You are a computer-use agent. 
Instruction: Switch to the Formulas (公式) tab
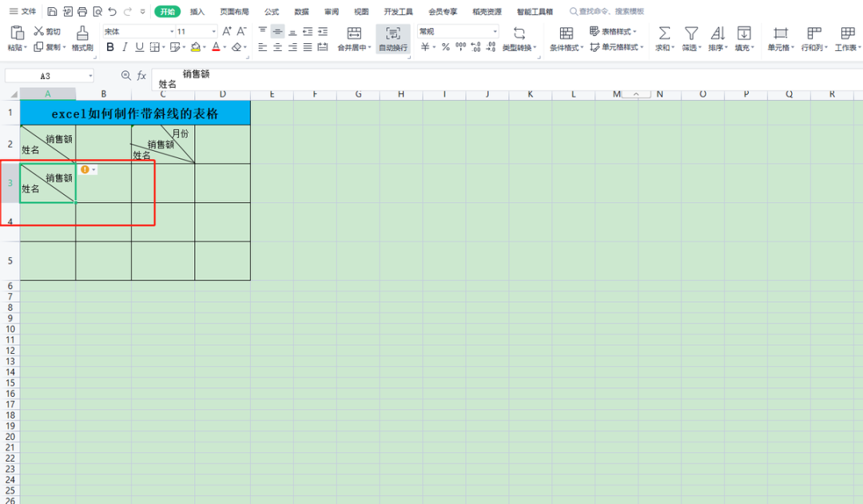coord(272,12)
